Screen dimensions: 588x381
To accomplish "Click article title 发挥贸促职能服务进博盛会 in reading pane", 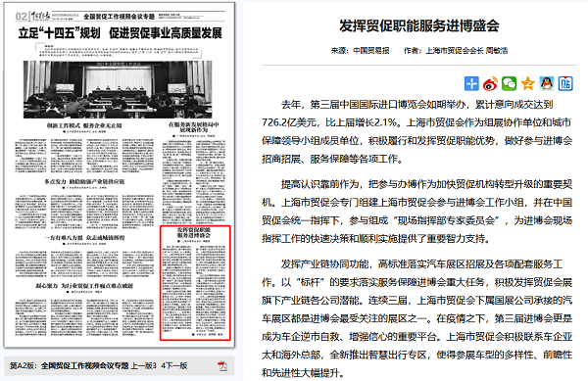I will pos(418,25).
